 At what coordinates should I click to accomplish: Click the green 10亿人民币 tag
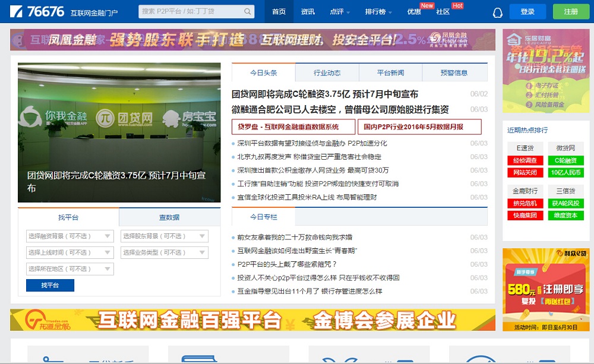(565, 173)
